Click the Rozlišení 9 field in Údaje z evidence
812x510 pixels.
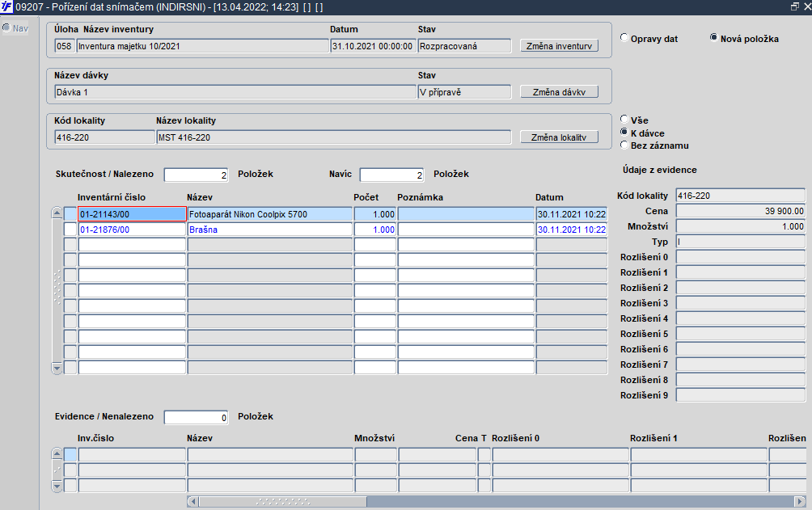click(x=741, y=395)
